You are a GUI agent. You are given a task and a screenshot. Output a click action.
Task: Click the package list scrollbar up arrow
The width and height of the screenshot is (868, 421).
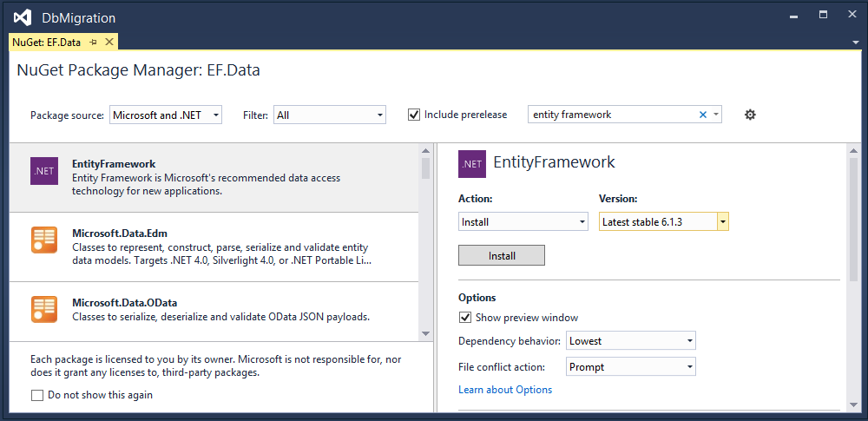click(x=425, y=151)
